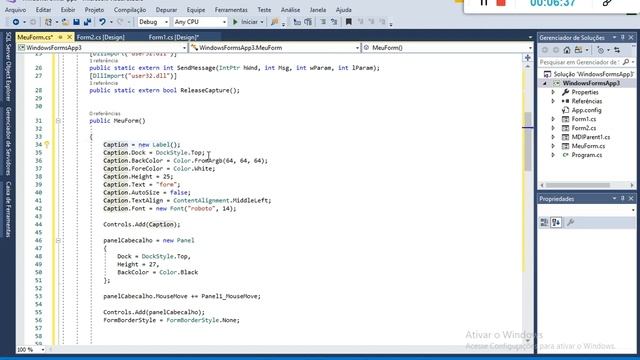640x360 pixels.
Task: Expand the Referências node
Action: (x=553, y=101)
